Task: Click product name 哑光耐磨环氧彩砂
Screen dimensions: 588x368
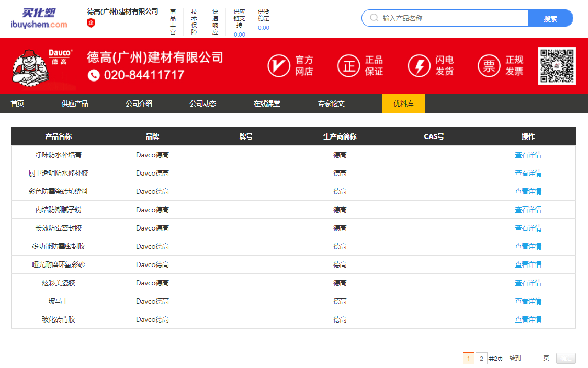Action: click(x=58, y=264)
